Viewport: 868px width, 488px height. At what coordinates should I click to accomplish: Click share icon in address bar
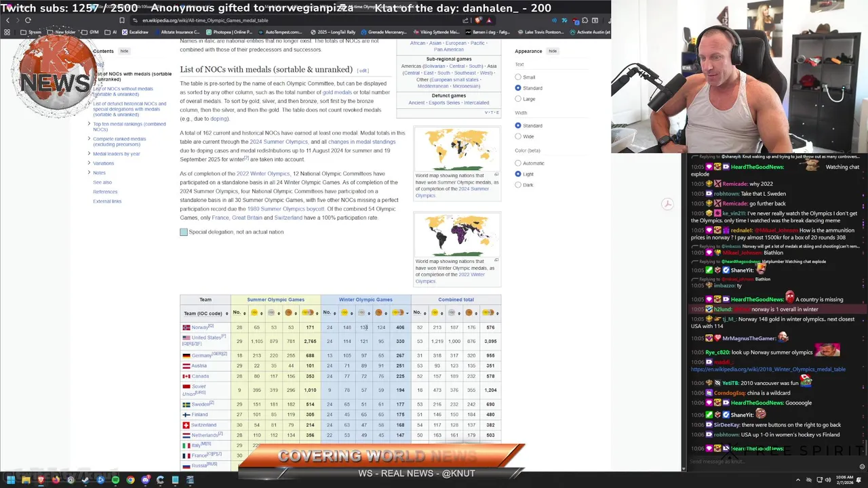click(x=466, y=20)
